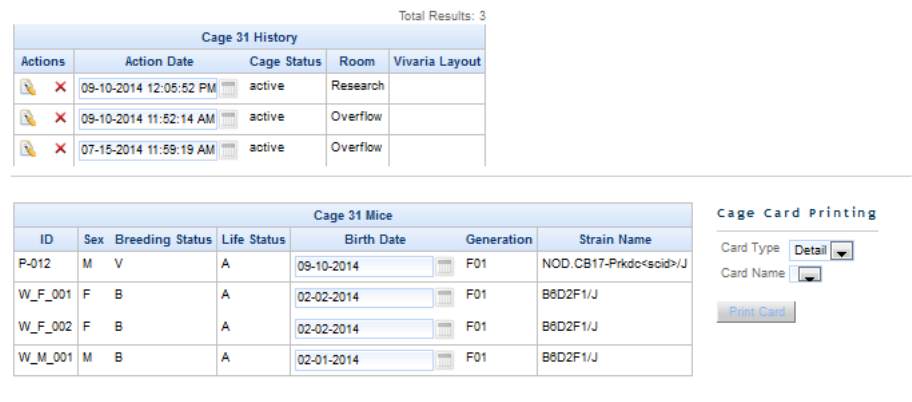The height and width of the screenshot is (402, 912).
Task: Open birth date calendar for mouse P-012
Action: click(x=445, y=267)
